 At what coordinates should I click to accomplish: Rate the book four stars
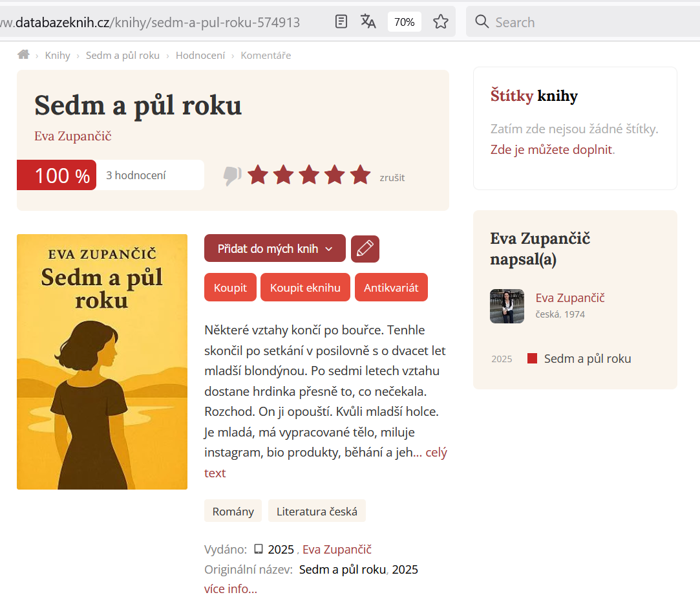pos(335,175)
